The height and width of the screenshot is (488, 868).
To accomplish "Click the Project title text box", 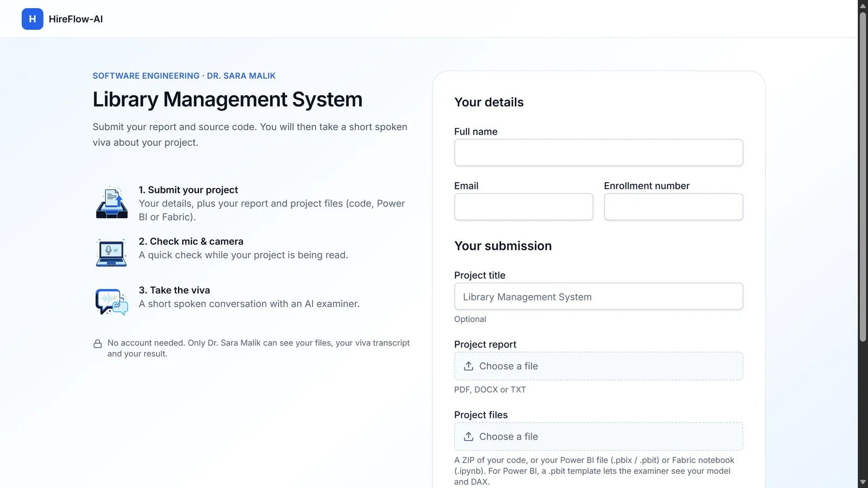I will point(598,297).
